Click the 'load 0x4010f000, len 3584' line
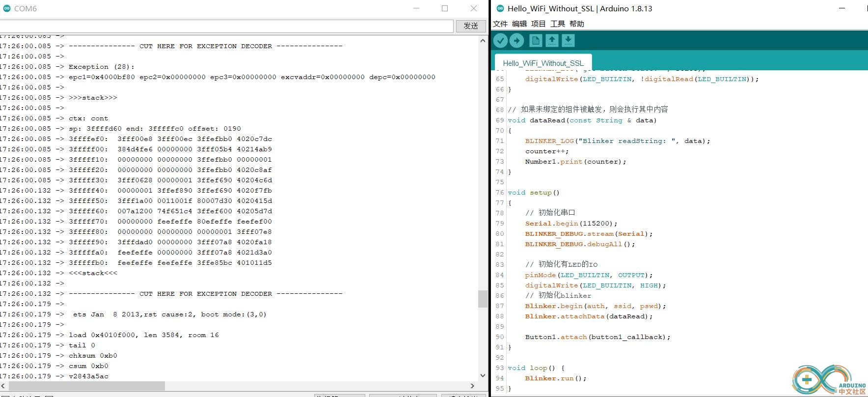 144,335
